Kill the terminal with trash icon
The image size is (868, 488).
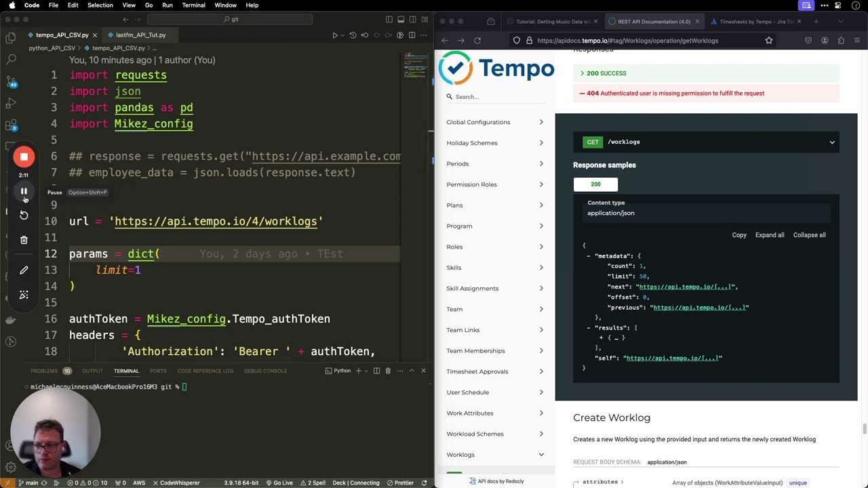pos(388,371)
